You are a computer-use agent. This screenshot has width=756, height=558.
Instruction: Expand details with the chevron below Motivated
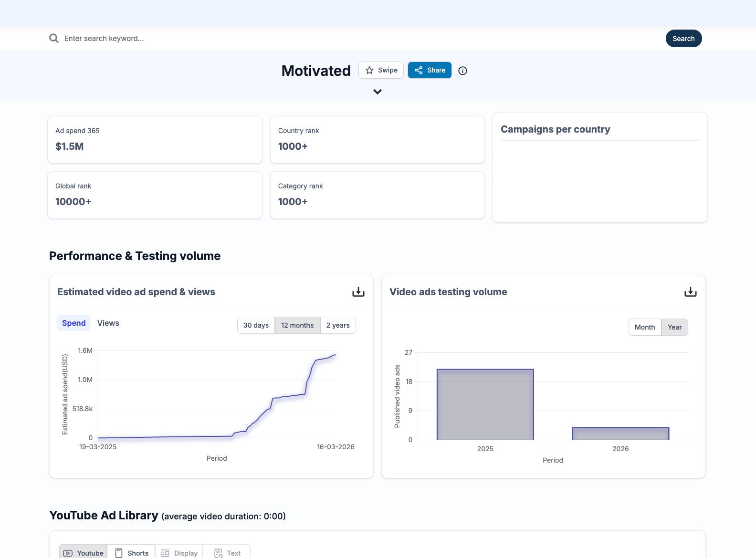[378, 92]
